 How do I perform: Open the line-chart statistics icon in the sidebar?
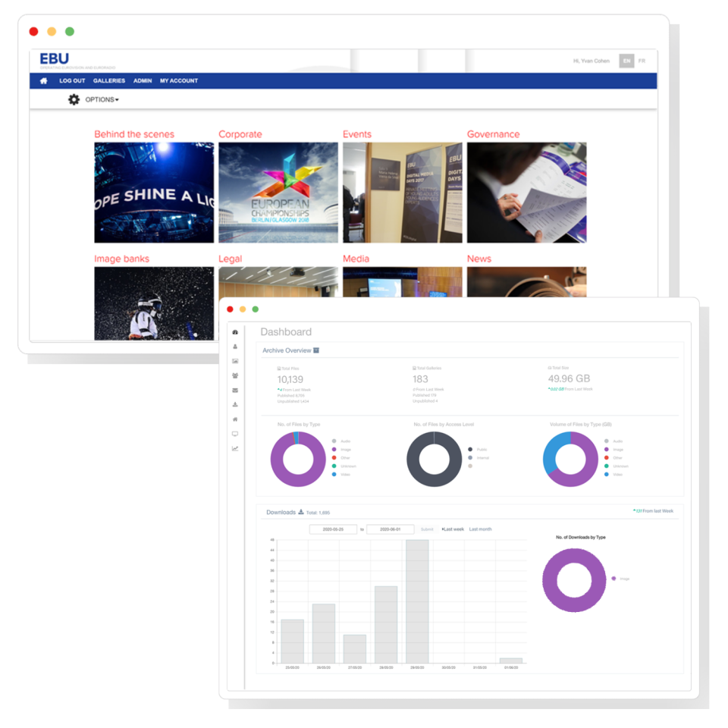click(x=235, y=447)
